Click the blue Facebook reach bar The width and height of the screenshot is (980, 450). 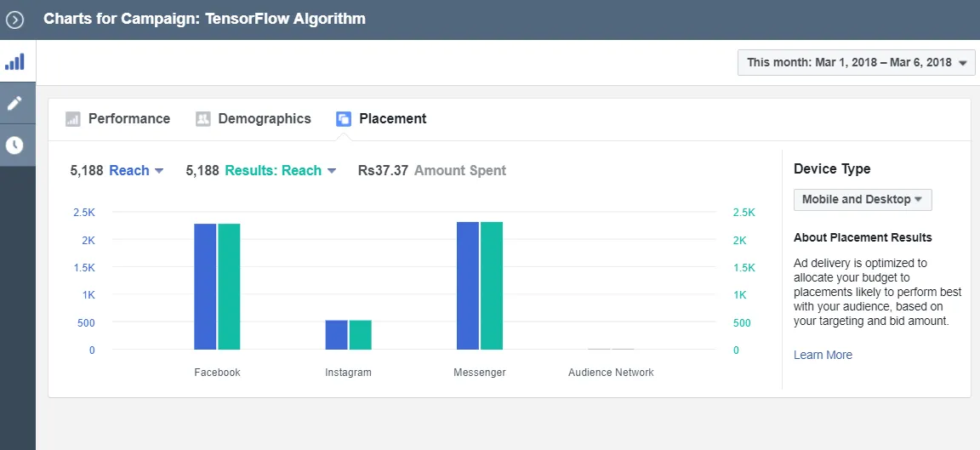(205, 287)
